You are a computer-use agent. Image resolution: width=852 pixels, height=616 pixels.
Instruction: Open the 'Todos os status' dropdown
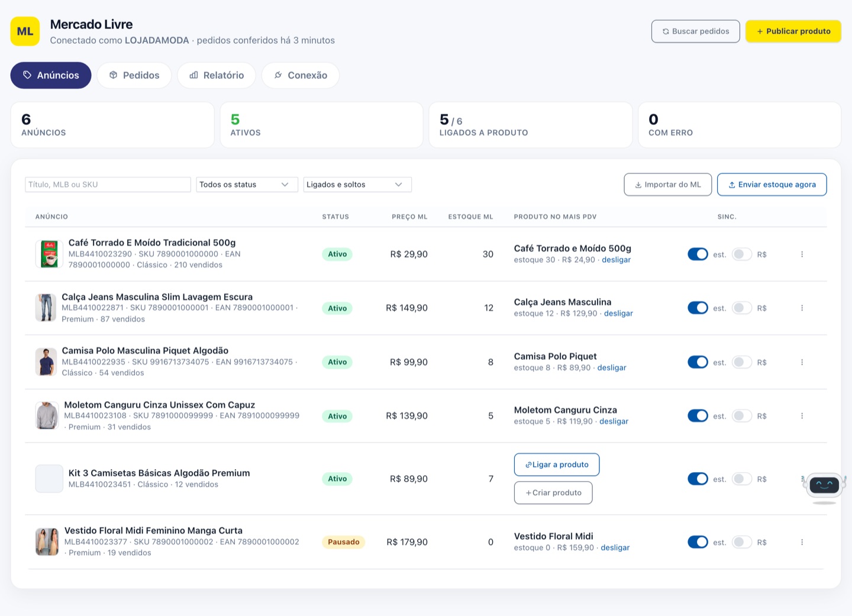pos(247,185)
